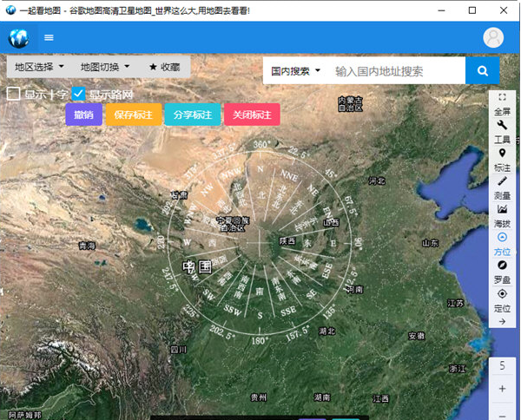Image resolution: width=521 pixels, height=420 pixels.
Task: Enable the 显示十字 crosshair checkbox
Action: point(14,94)
